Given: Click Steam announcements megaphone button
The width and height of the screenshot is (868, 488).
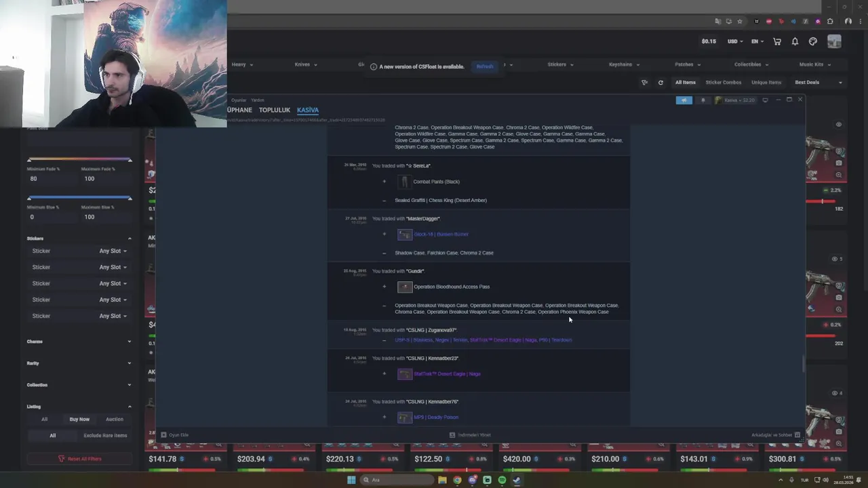Looking at the screenshot, I should click(684, 100).
